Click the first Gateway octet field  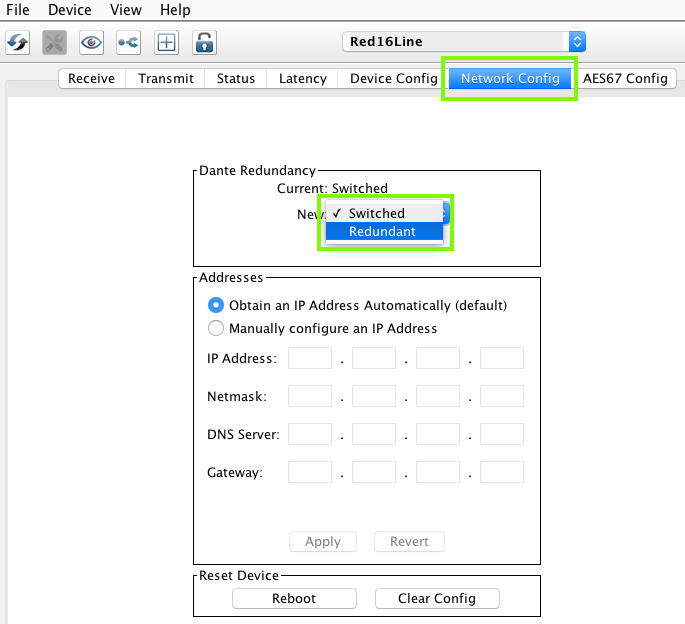309,472
